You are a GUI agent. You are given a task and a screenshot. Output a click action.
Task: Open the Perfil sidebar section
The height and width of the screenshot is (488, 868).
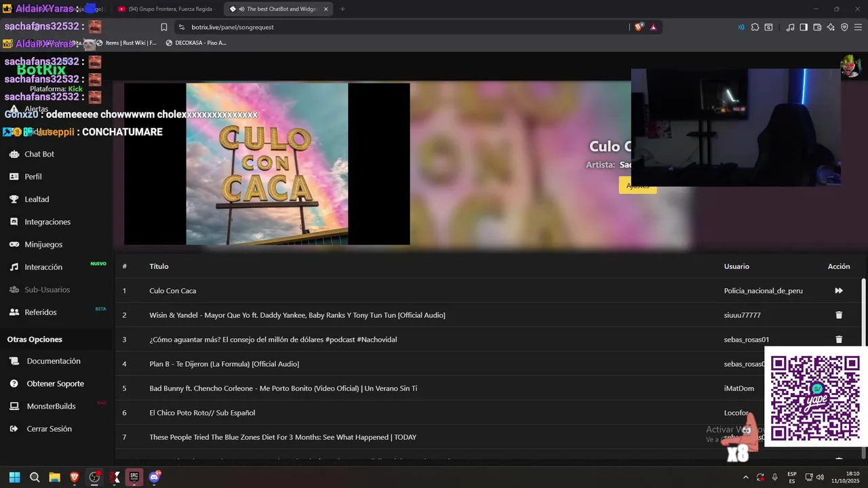coord(33,177)
